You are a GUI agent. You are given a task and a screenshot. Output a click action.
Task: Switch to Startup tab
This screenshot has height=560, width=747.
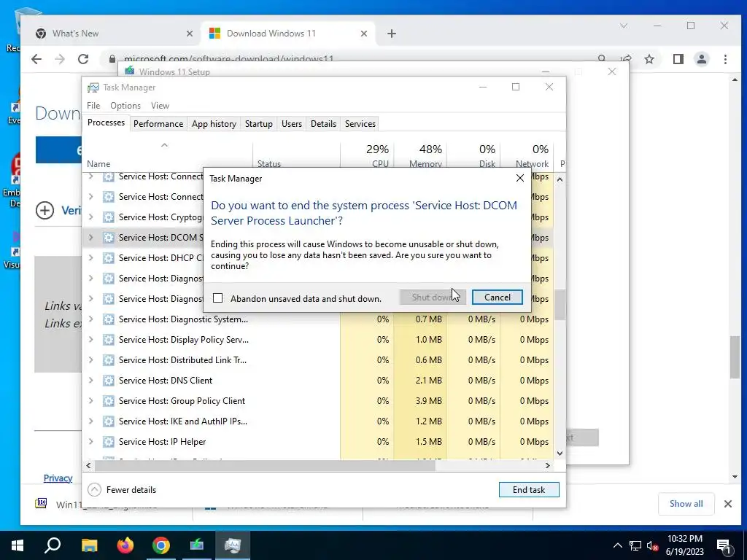coord(259,124)
